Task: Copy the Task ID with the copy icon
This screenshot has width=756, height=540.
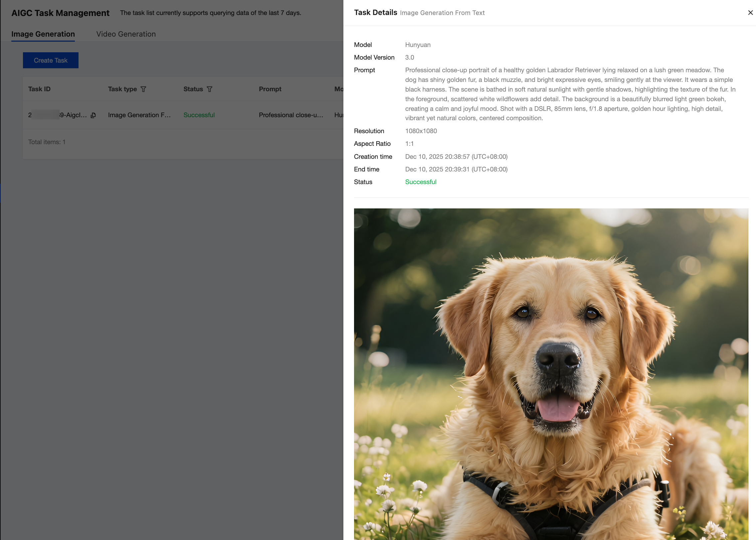Action: pos(93,115)
